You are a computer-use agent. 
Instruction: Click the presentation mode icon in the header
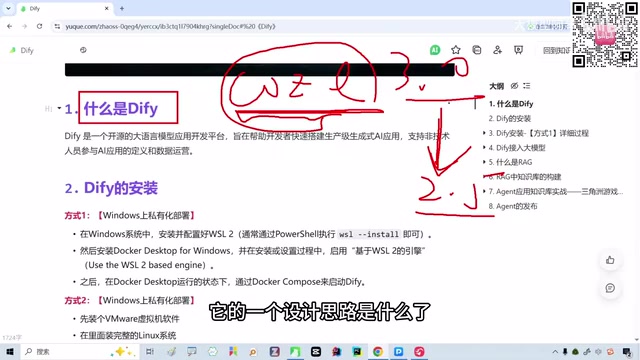coord(518,50)
